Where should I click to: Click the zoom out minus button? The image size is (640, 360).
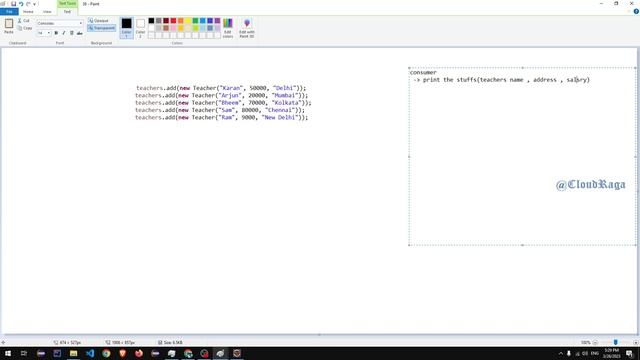pos(595,342)
